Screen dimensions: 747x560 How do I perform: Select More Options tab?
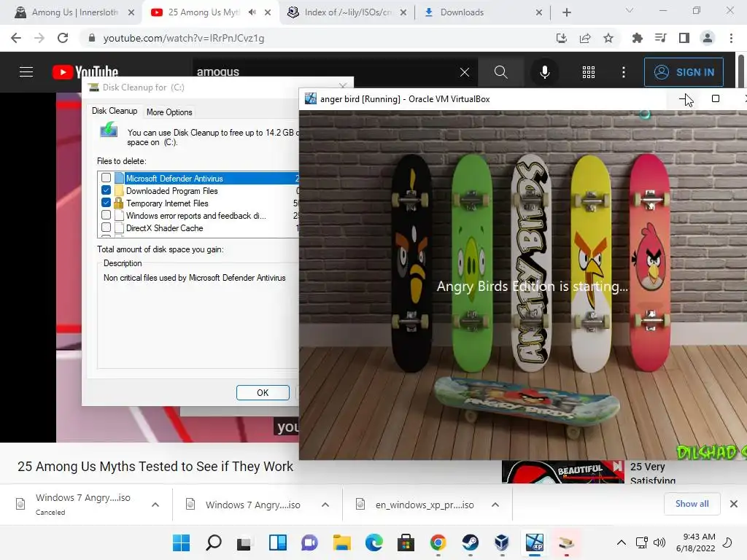pos(169,112)
